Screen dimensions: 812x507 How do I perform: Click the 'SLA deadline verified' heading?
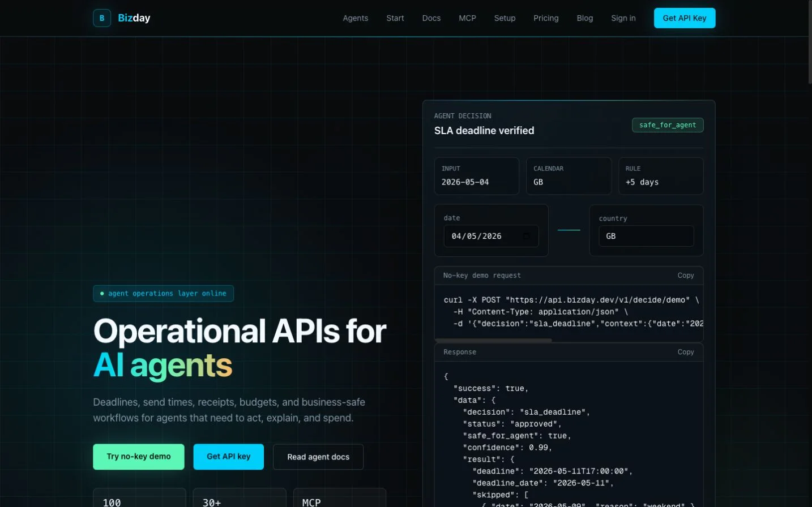click(x=484, y=131)
